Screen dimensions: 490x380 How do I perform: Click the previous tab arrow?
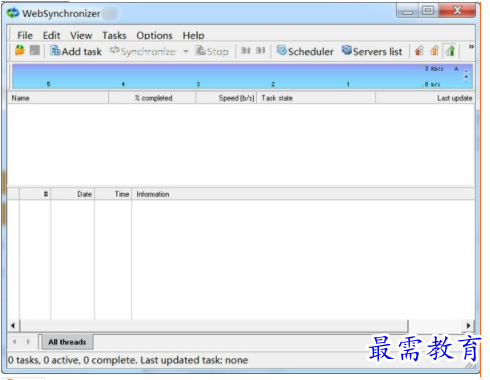click(x=14, y=342)
